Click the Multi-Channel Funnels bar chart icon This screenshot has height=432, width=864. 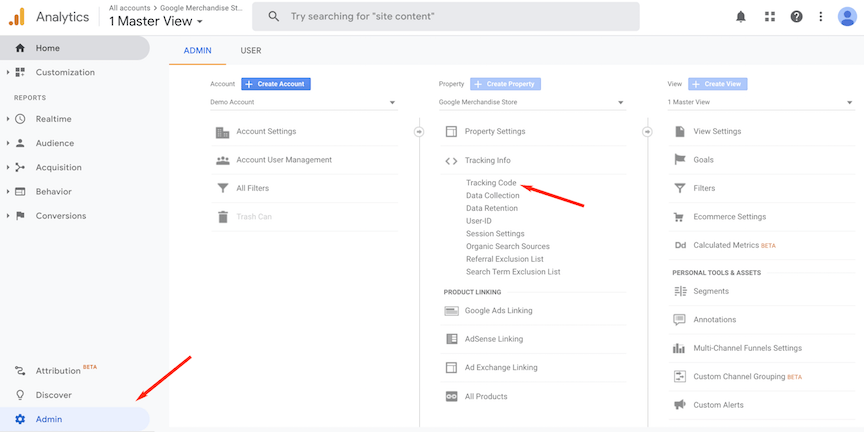[x=680, y=348]
